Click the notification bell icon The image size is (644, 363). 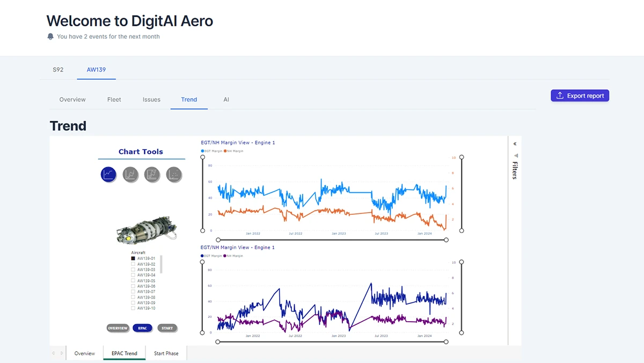[x=50, y=37]
